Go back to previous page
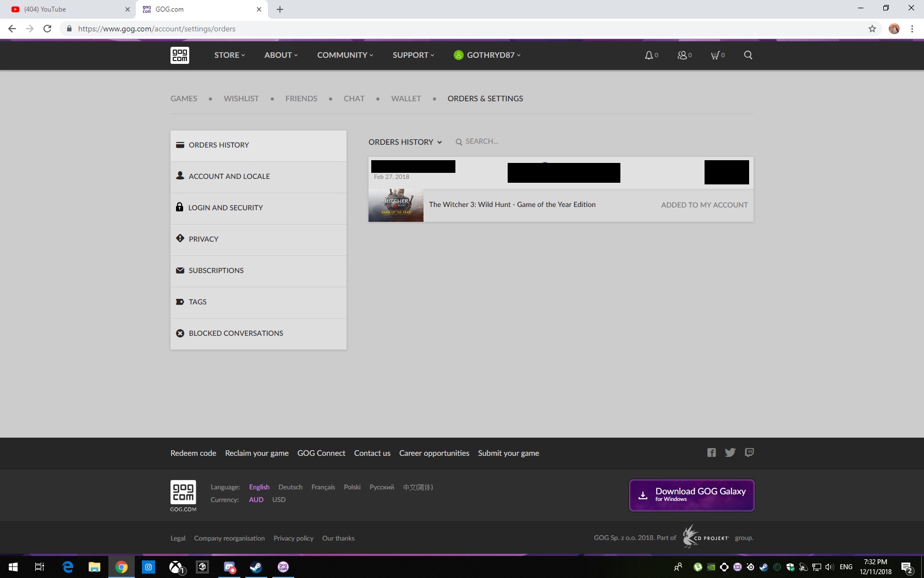924x578 pixels. pos(12,29)
